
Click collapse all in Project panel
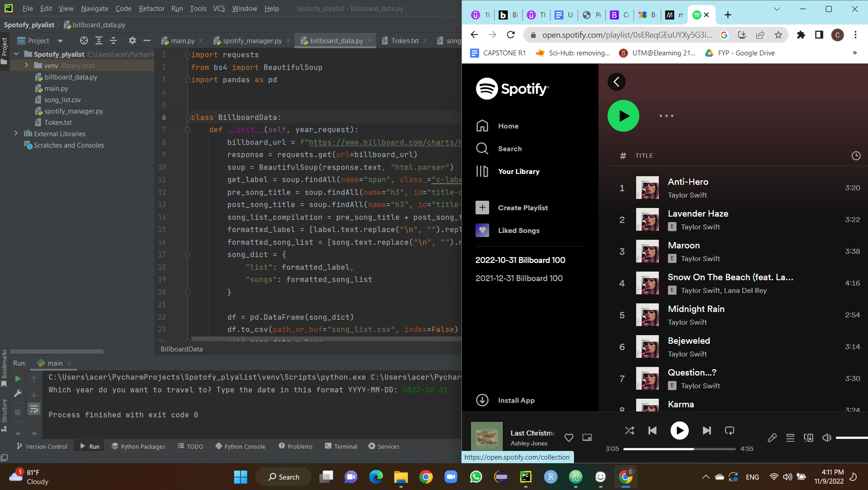click(x=113, y=41)
